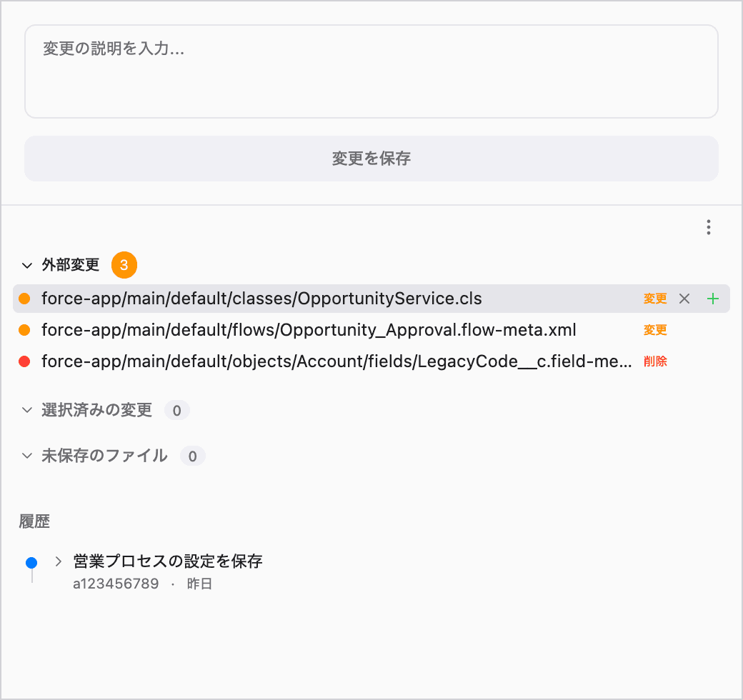Click the 未保存のファイル section title
Image resolution: width=743 pixels, height=700 pixels.
pyautogui.click(x=104, y=456)
